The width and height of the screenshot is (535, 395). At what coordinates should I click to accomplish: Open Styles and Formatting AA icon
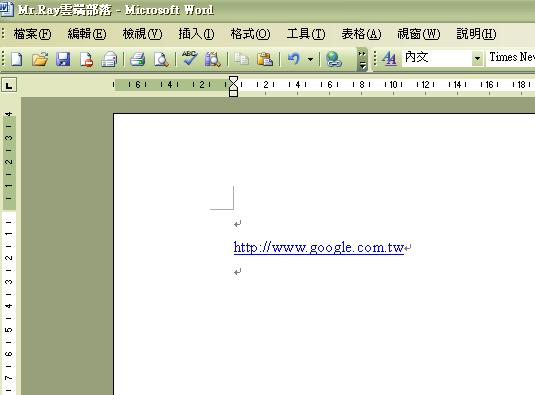tap(390, 59)
